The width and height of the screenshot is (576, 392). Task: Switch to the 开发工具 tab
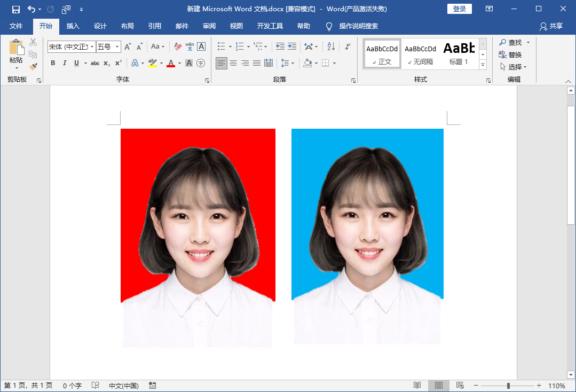pyautogui.click(x=270, y=26)
